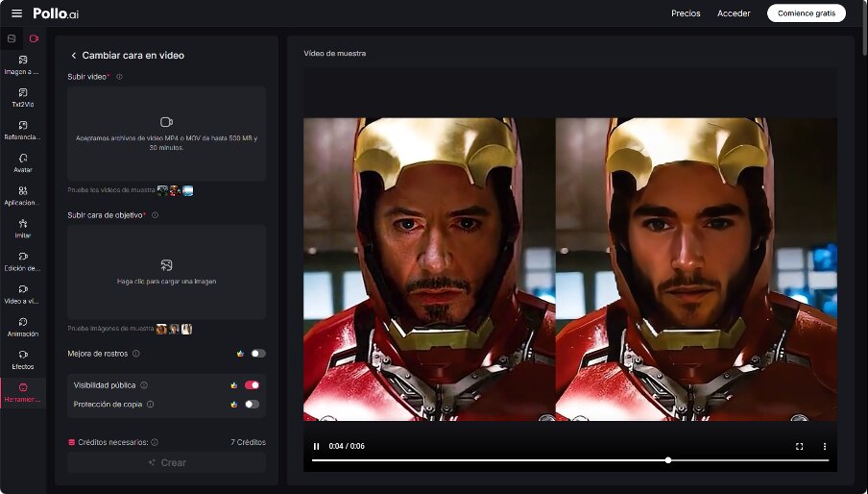The width and height of the screenshot is (868, 494).
Task: Click the Comience gratis button
Action: [806, 13]
